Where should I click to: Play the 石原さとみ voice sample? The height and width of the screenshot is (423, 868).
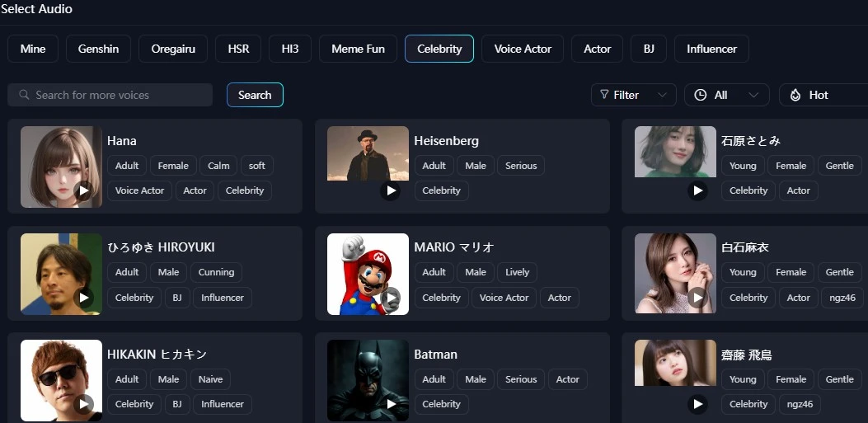[x=697, y=191]
